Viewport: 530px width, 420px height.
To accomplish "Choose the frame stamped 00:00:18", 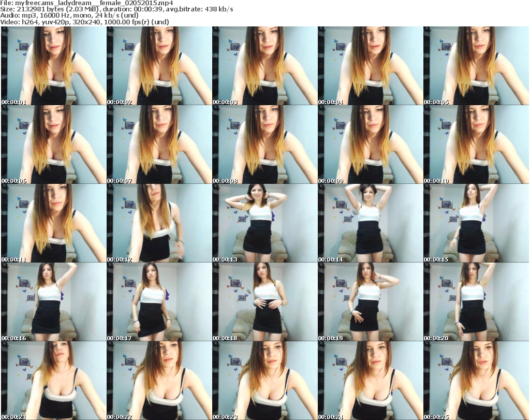I will (264, 302).
